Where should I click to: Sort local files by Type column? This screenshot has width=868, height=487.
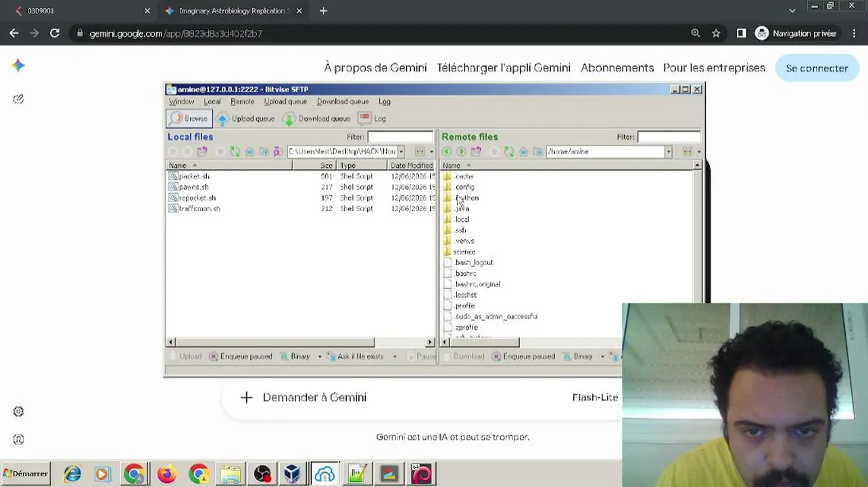coord(362,166)
